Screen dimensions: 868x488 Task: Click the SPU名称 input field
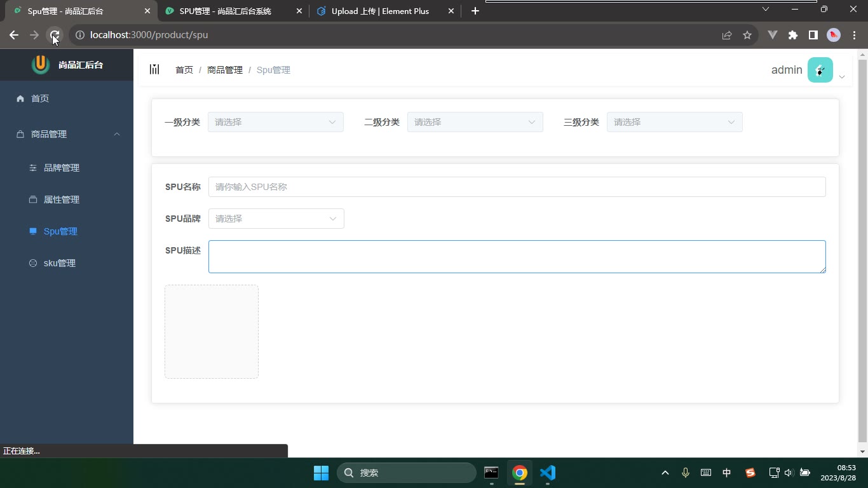[517, 187]
